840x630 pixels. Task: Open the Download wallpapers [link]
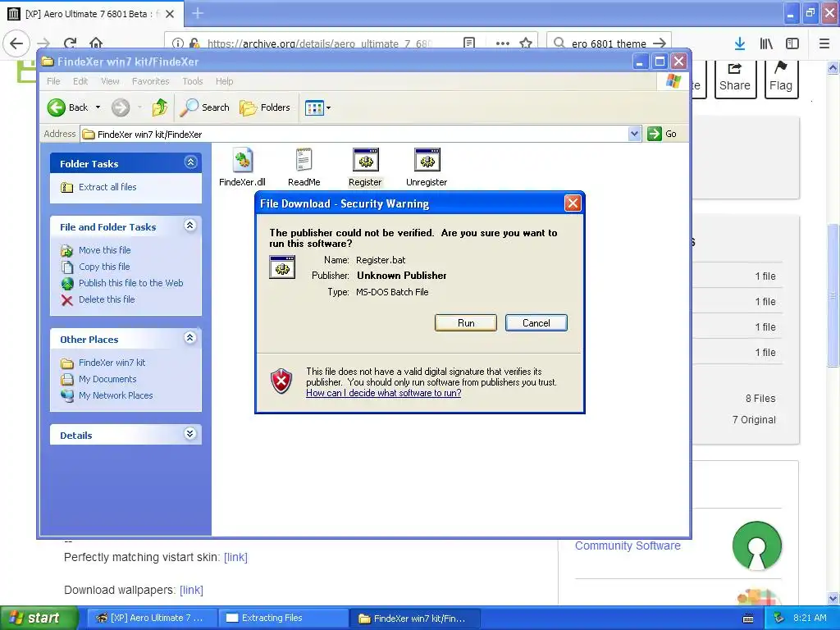point(191,590)
